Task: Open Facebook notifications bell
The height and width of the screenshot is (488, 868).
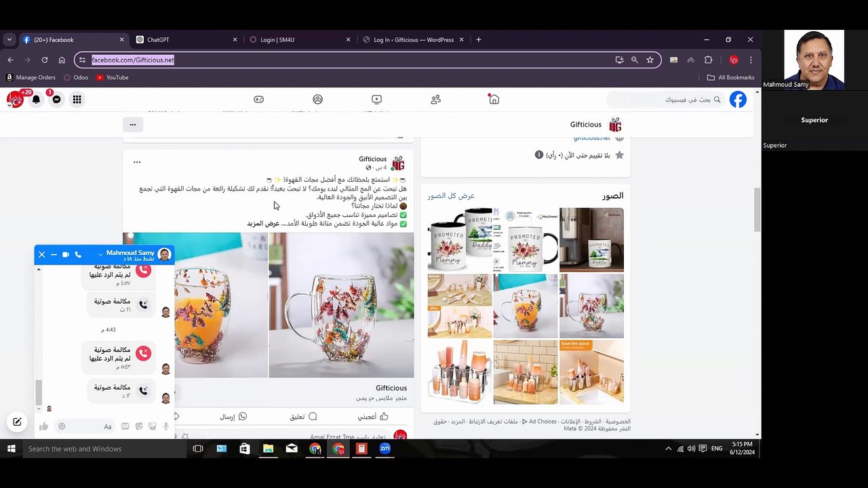Action: [36, 100]
